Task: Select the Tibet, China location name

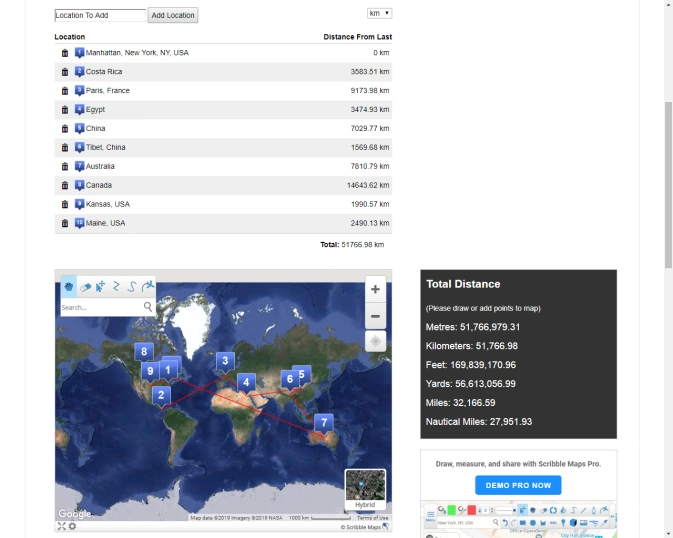Action: [x=106, y=147]
